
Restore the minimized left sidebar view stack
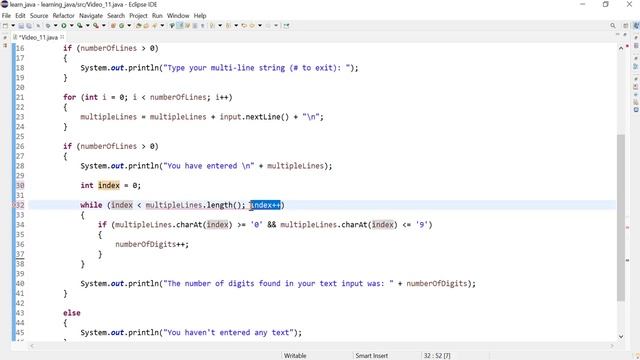(x=5, y=37)
